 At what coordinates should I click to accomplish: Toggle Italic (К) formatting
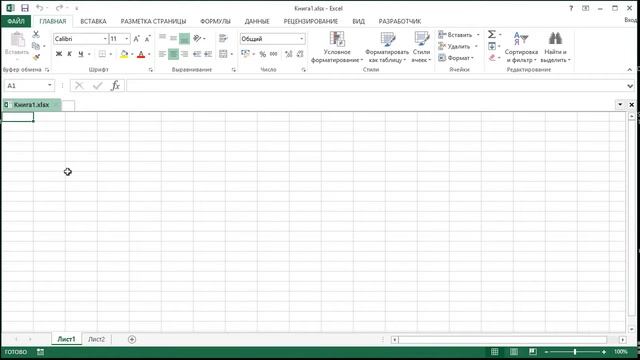[69, 54]
